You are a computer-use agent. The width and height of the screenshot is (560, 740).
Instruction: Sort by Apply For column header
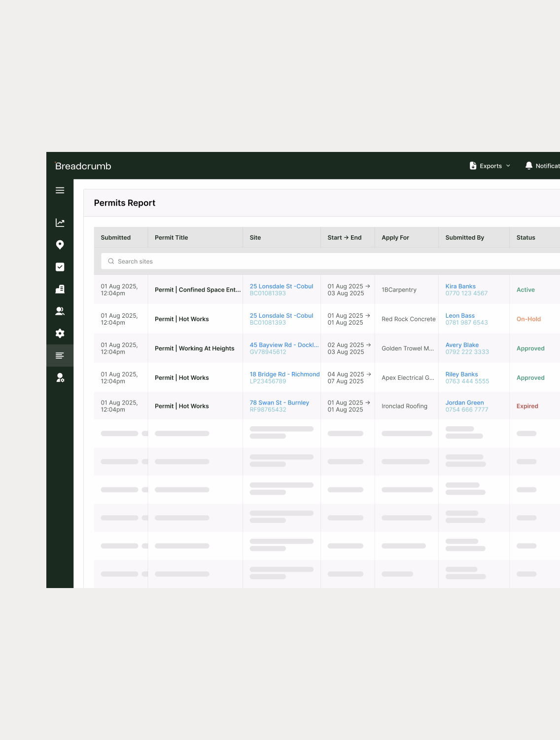[395, 237]
